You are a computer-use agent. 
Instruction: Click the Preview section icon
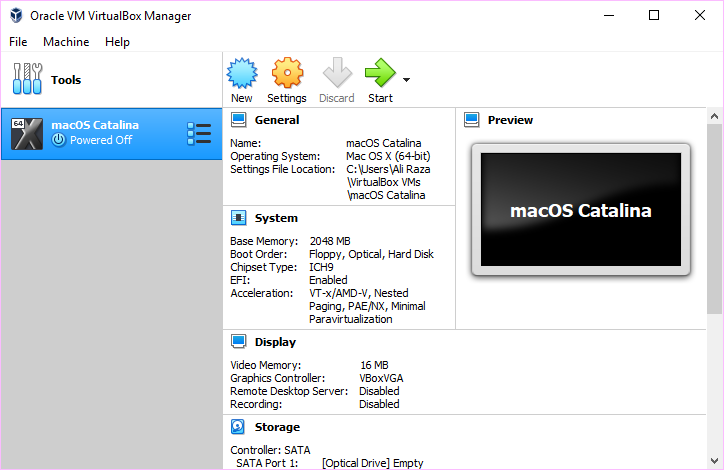[472, 120]
